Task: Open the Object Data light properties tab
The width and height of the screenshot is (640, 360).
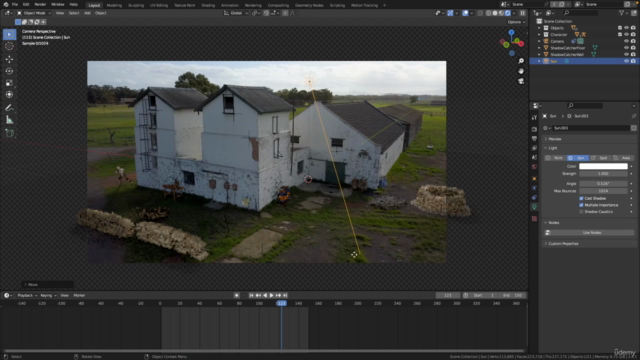Action: point(534,207)
